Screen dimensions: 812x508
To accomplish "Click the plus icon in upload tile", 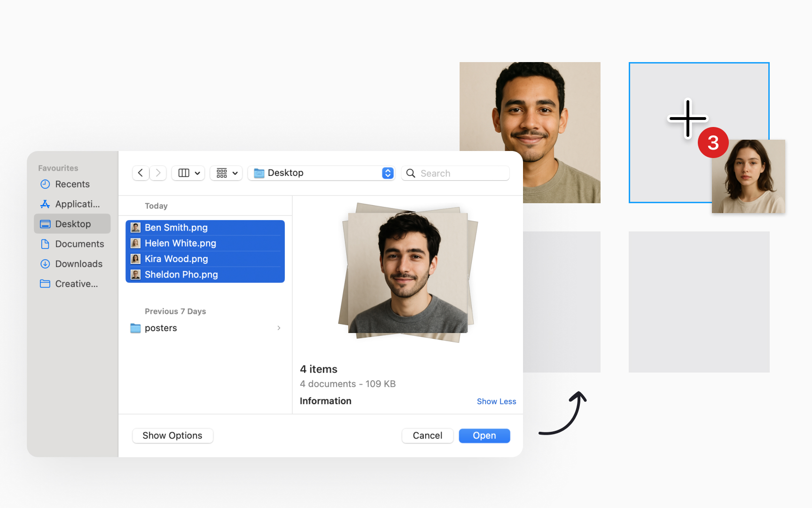I will [x=687, y=119].
